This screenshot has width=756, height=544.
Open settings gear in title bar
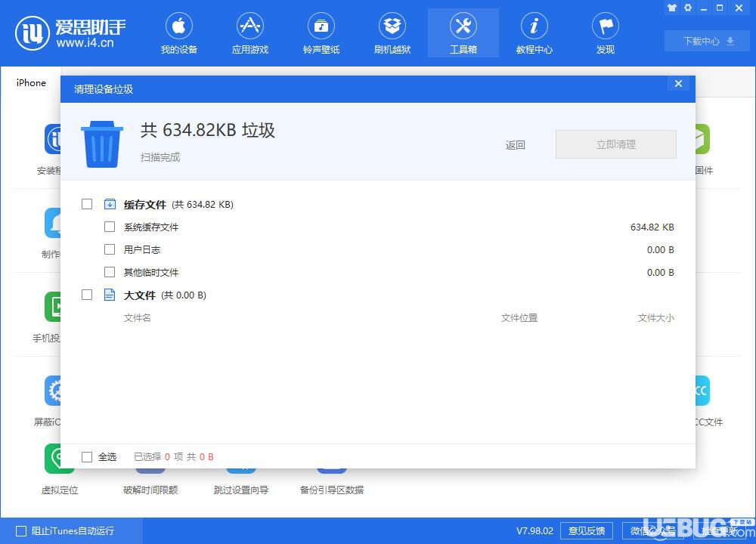[687, 8]
